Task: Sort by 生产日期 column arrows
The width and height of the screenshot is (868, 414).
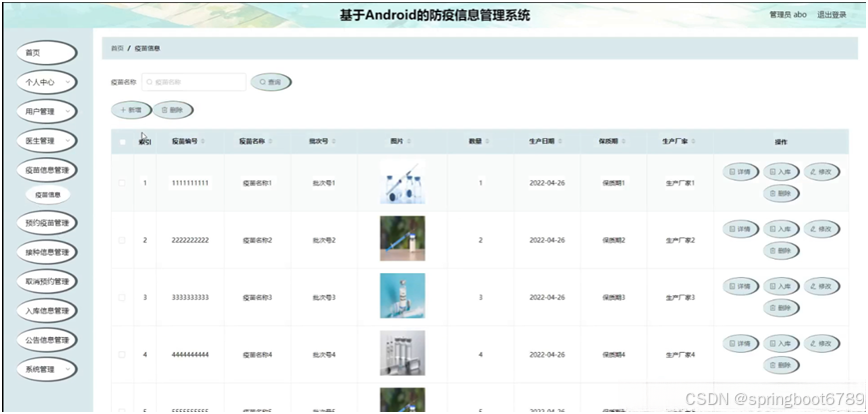Action: pos(560,142)
